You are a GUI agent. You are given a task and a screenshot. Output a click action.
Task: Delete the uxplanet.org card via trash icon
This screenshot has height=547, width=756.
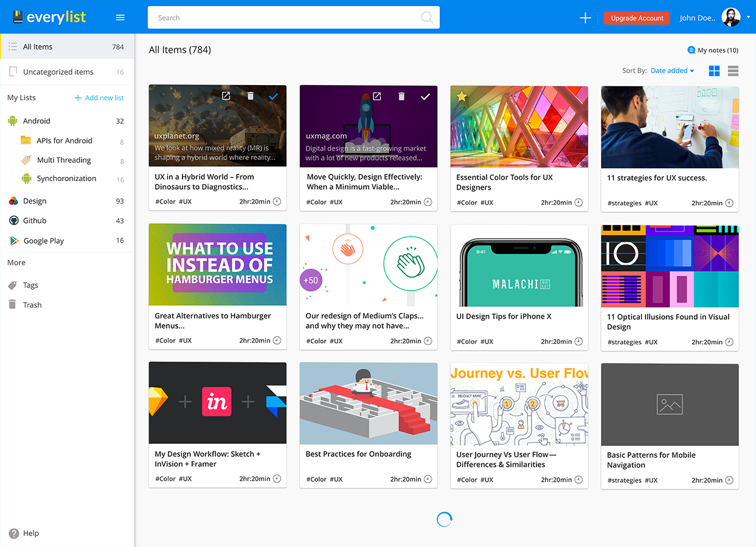251,96
